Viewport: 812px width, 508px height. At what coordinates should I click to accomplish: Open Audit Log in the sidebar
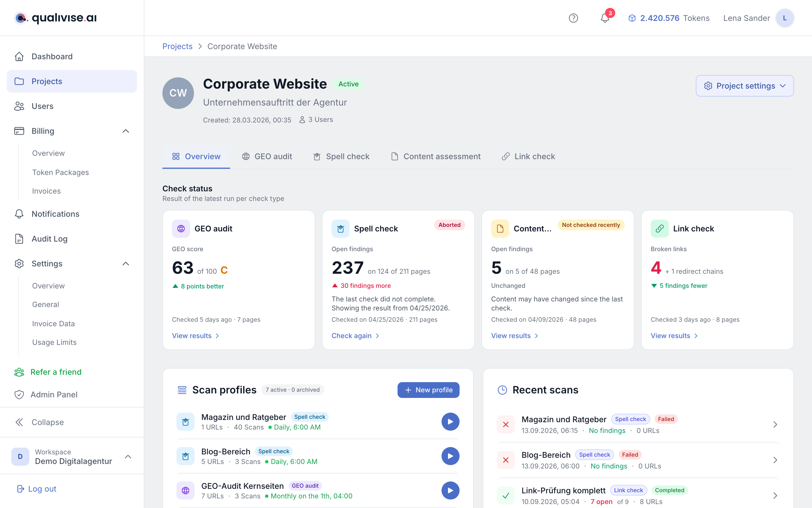[x=72, y=239]
